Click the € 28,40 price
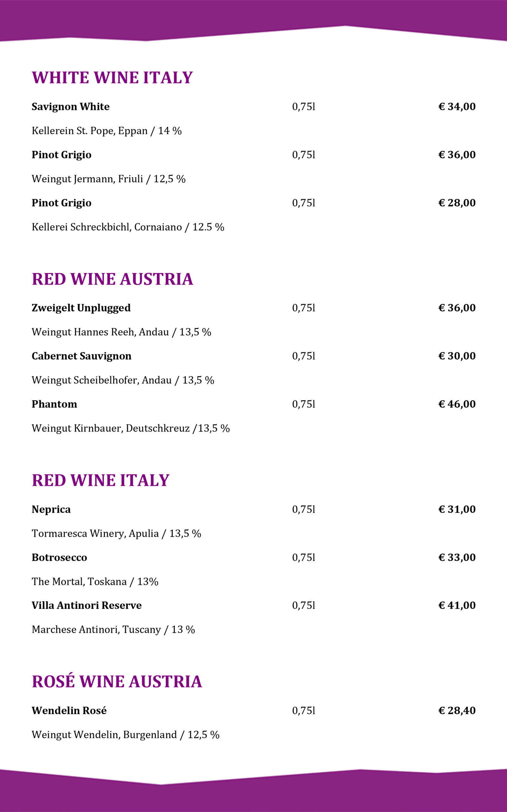 click(457, 711)
